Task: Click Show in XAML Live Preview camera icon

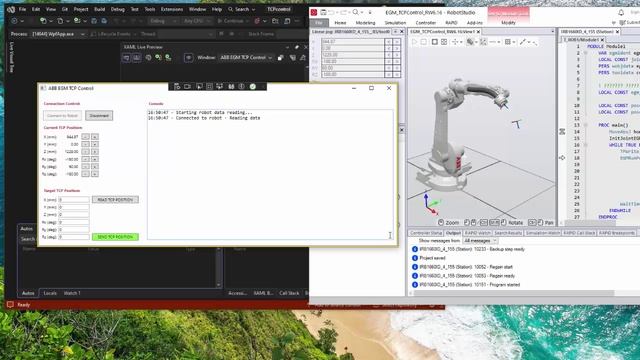Action: click(187, 87)
